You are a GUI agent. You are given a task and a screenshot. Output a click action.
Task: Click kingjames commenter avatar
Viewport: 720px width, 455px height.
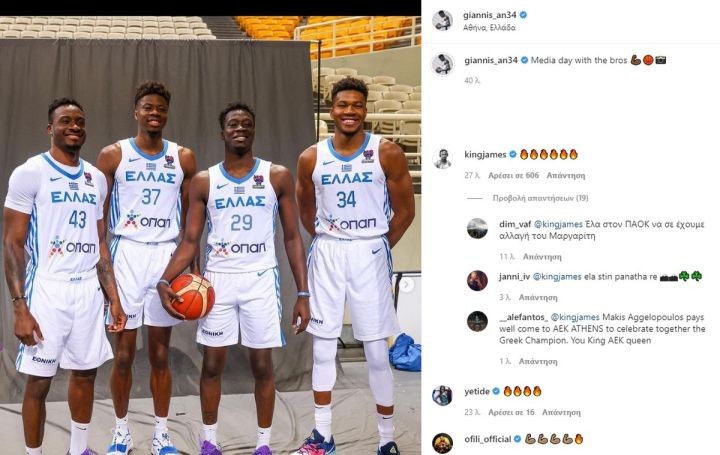(x=443, y=159)
